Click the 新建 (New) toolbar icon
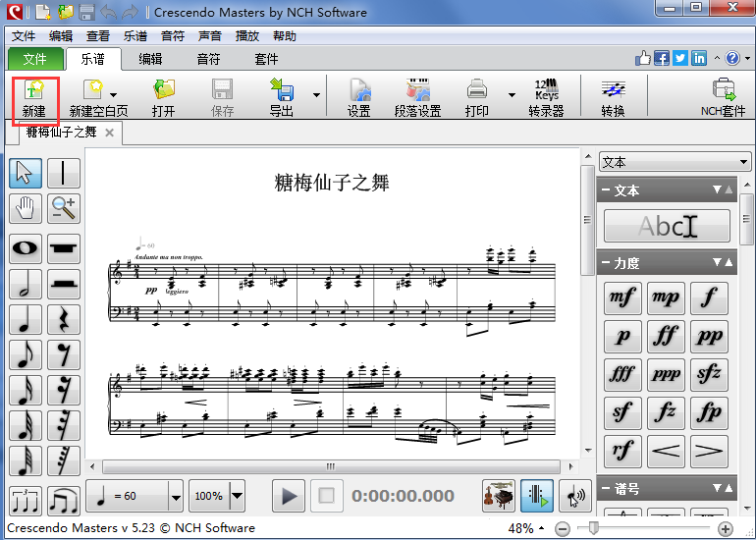 pyautogui.click(x=34, y=99)
